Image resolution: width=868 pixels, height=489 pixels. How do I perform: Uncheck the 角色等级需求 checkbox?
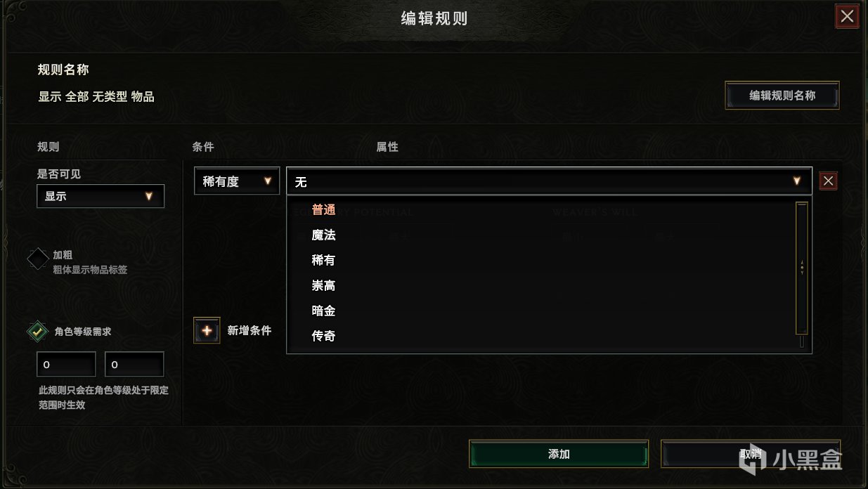[x=38, y=331]
